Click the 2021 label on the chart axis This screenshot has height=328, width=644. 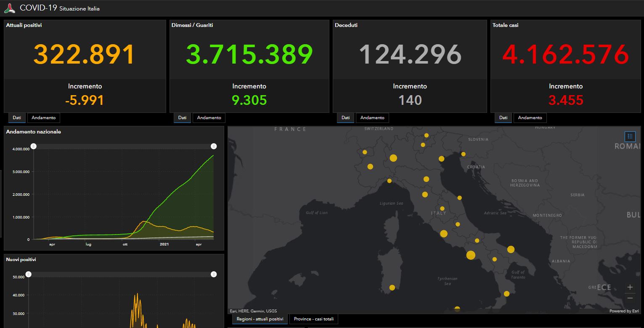[164, 244]
